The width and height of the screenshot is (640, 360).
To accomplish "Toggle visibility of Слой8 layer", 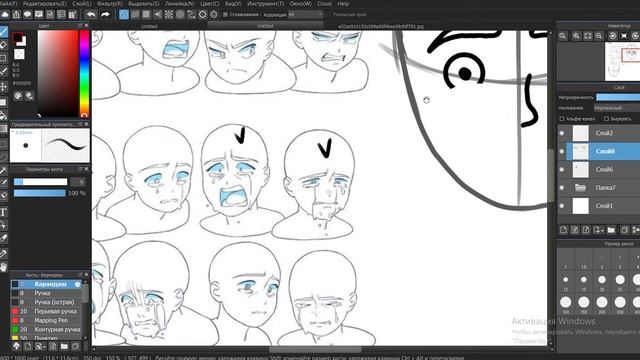I will tap(562, 151).
